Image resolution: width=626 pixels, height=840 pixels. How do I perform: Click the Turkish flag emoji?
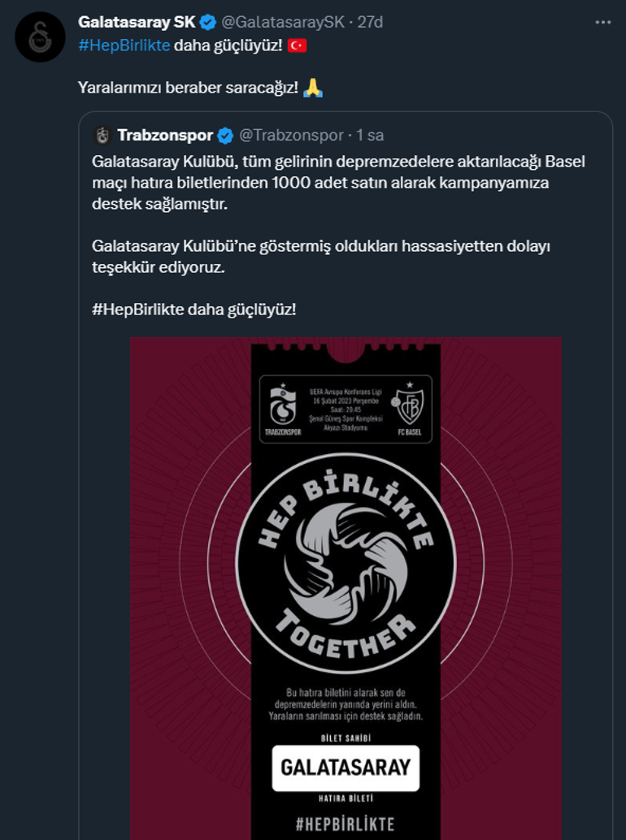pos(297,45)
